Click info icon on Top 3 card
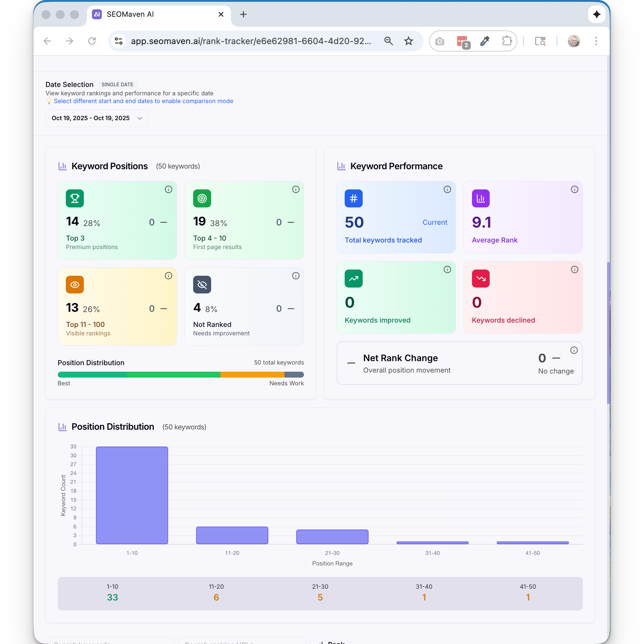The image size is (644, 644). coord(168,189)
